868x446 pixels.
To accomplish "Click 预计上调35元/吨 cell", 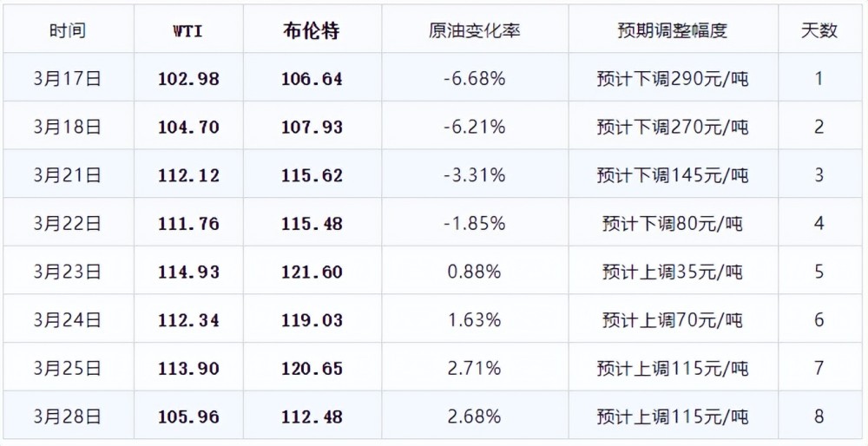I will (673, 272).
